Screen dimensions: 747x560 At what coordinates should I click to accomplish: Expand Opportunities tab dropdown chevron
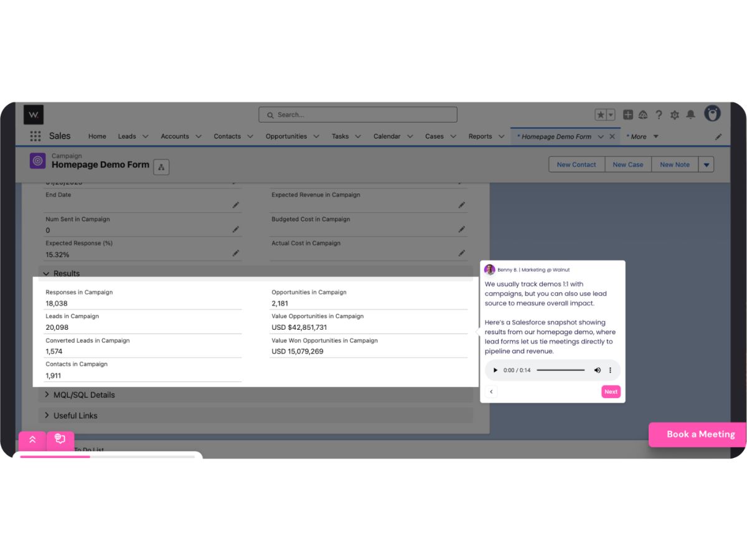[316, 136]
